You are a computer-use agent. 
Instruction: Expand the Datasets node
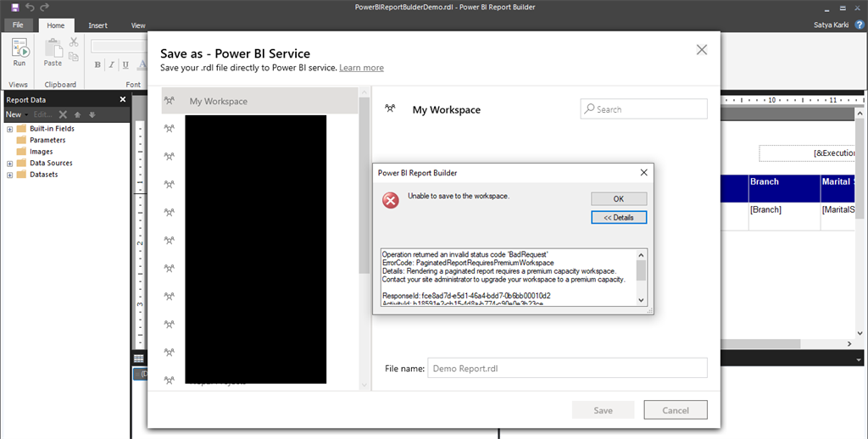[9, 175]
